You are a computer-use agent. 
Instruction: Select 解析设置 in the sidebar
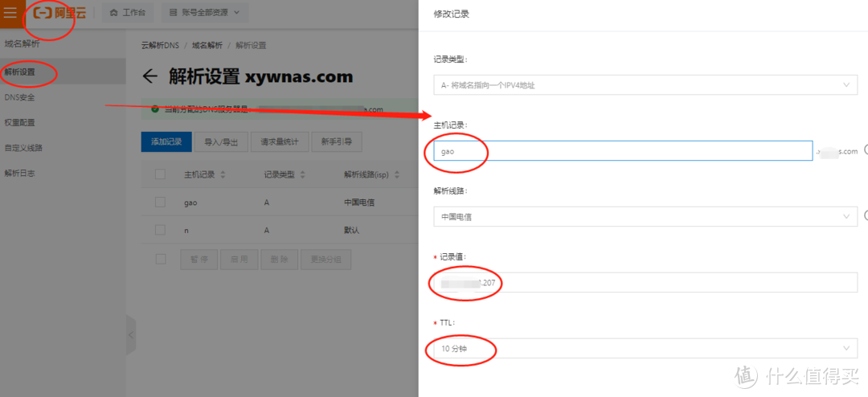(x=20, y=71)
